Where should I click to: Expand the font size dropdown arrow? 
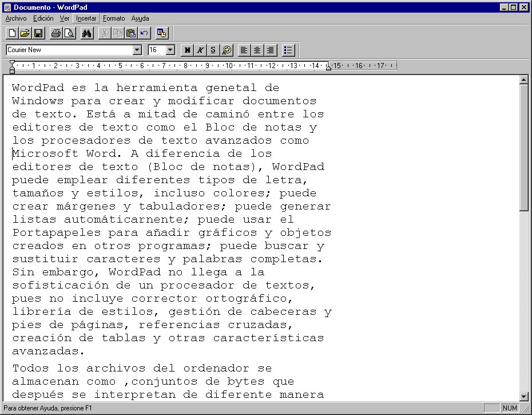(x=170, y=50)
